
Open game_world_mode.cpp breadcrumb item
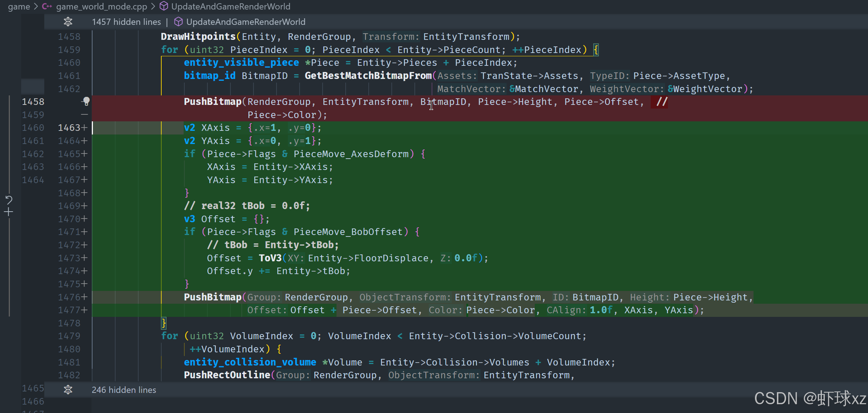101,7
